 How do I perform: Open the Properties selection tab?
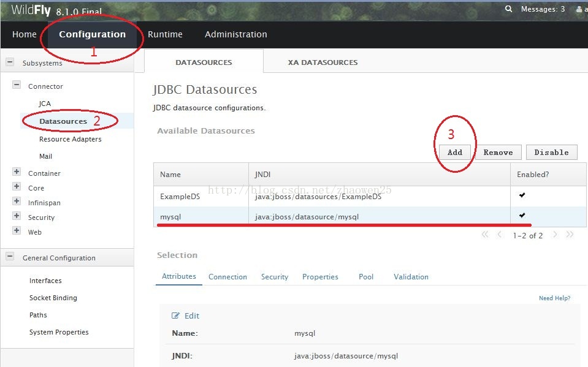(320, 277)
